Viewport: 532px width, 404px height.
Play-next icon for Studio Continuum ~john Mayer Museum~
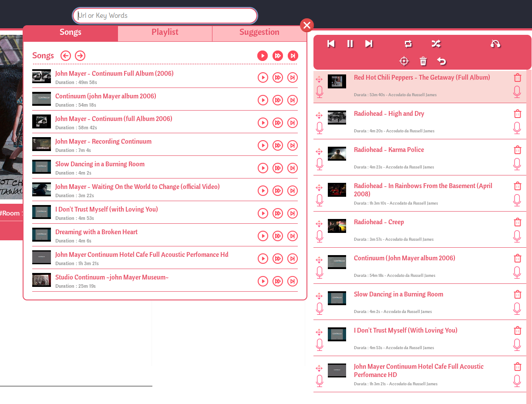pyautogui.click(x=293, y=281)
